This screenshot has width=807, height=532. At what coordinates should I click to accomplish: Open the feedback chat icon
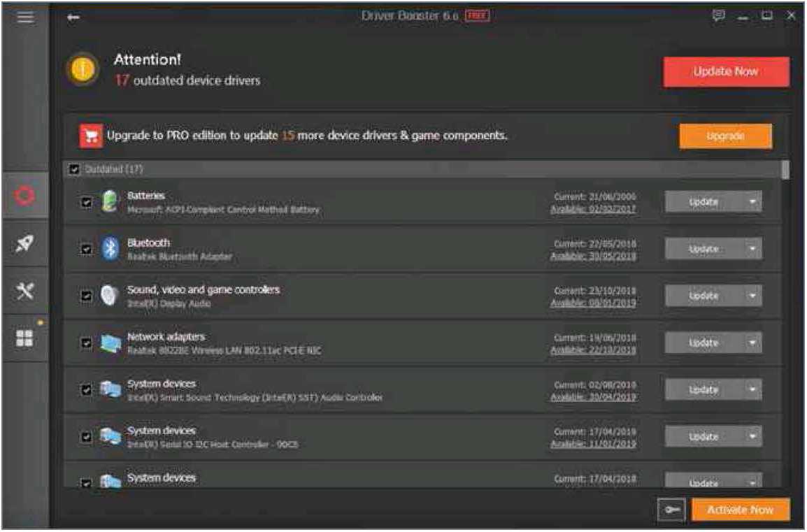pyautogui.click(x=718, y=15)
